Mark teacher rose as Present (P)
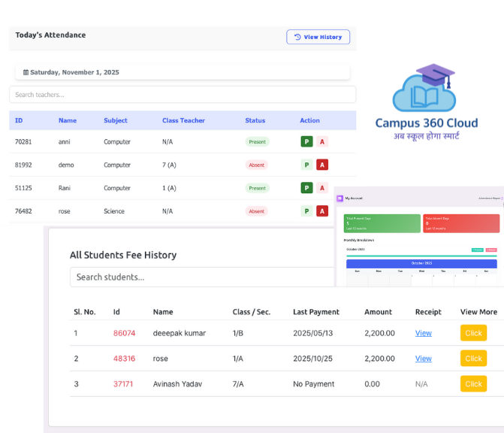Viewport: 504px width, 433px height. (306, 211)
